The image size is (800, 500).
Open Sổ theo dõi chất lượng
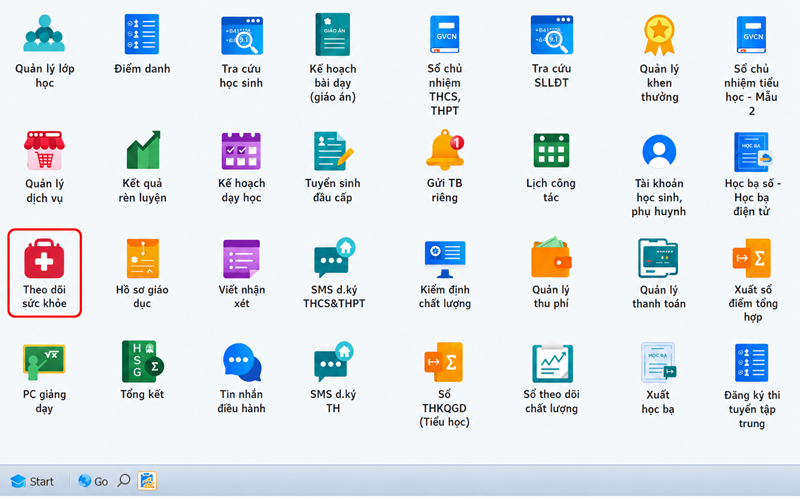click(x=552, y=363)
